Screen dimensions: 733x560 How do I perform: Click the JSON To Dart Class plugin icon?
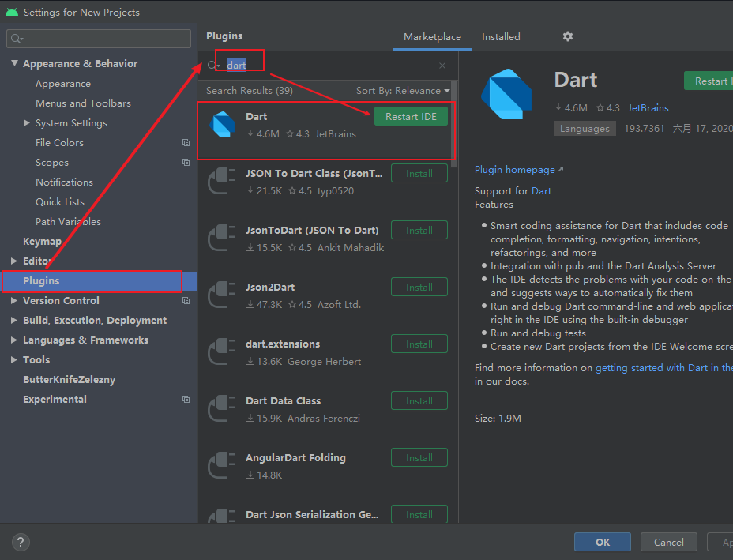pyautogui.click(x=222, y=182)
